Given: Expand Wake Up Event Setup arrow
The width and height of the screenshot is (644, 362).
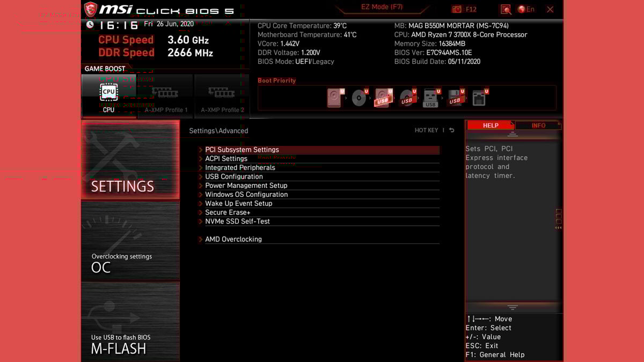Looking at the screenshot, I should 201,203.
